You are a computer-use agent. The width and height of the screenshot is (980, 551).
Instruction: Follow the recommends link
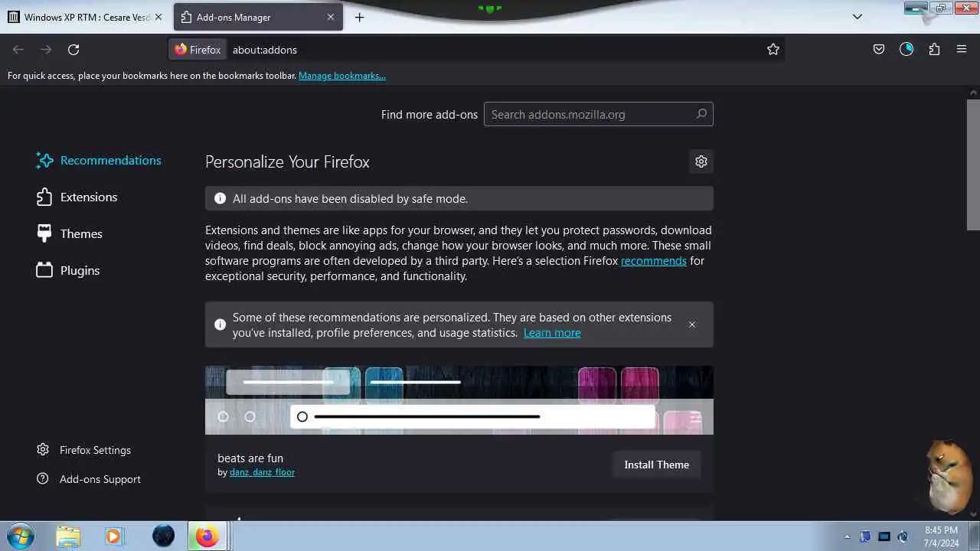(x=654, y=261)
